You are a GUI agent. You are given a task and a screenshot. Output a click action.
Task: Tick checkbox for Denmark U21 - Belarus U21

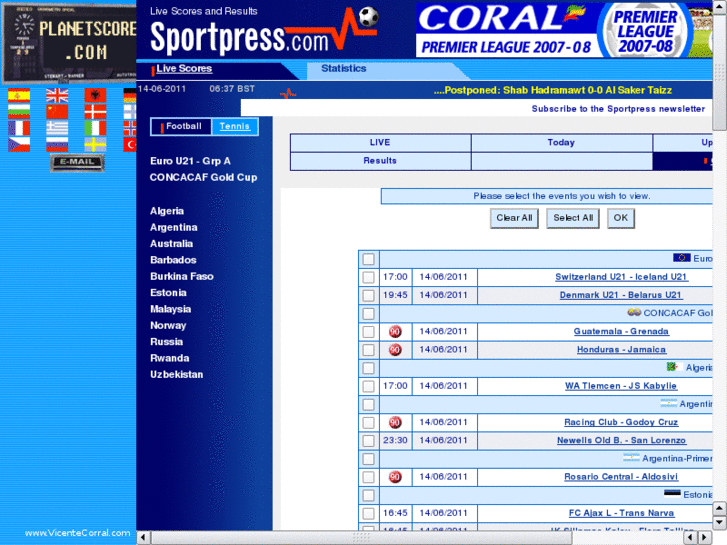coord(369,295)
